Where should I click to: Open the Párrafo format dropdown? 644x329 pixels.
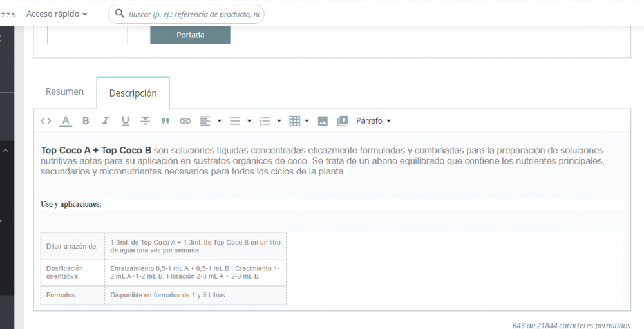tap(374, 121)
